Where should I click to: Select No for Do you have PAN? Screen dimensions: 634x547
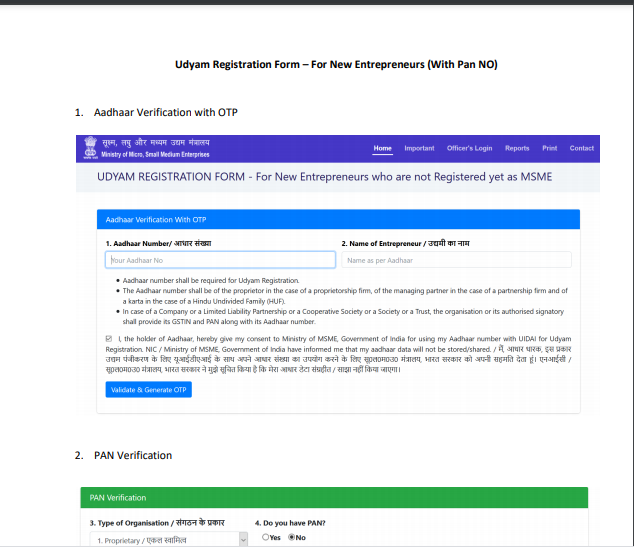tap(292, 537)
